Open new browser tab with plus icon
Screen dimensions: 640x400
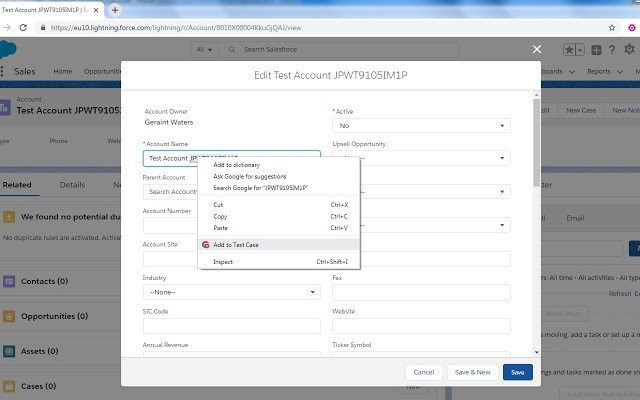115,10
